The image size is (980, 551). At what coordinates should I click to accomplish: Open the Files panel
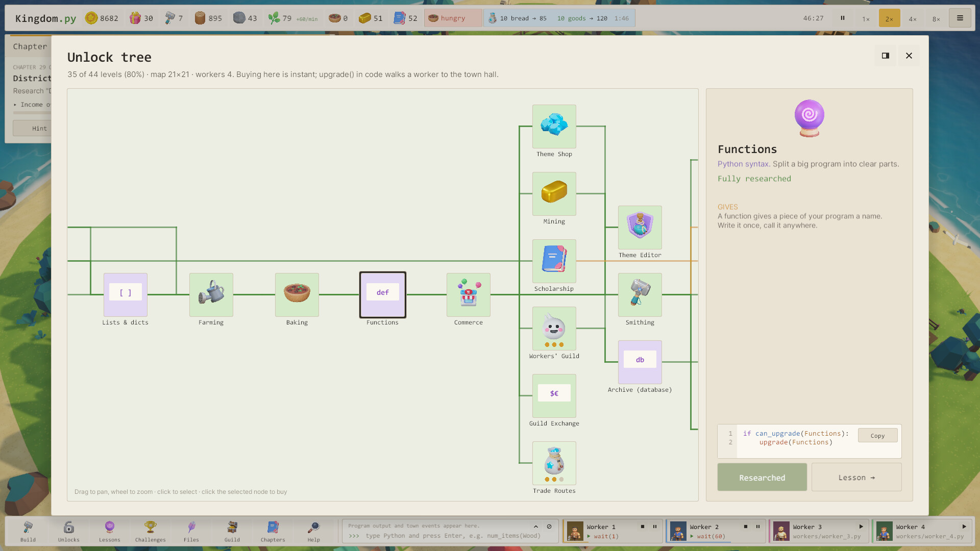coord(191,531)
